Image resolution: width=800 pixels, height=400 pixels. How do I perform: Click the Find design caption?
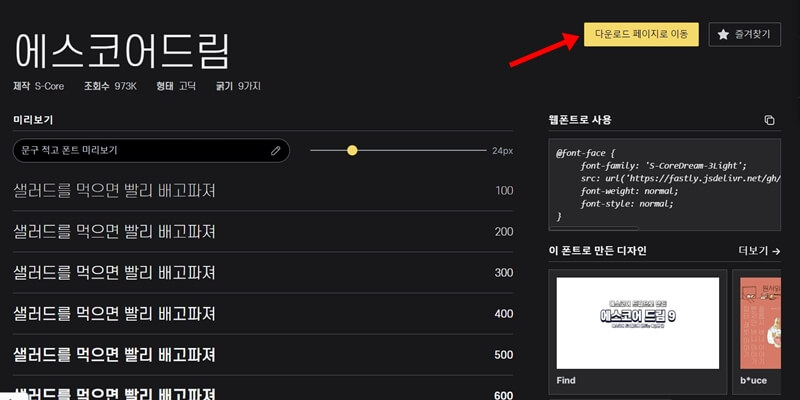pyautogui.click(x=566, y=381)
